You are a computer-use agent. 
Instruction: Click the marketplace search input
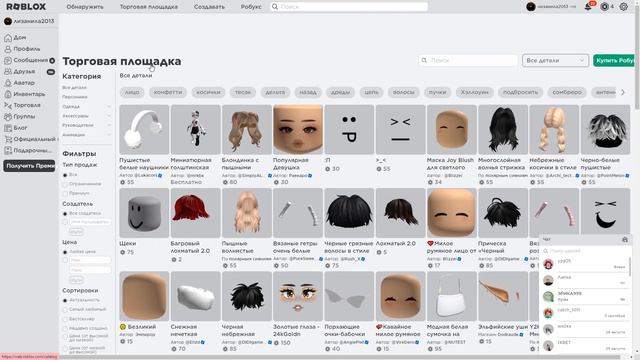(468, 60)
